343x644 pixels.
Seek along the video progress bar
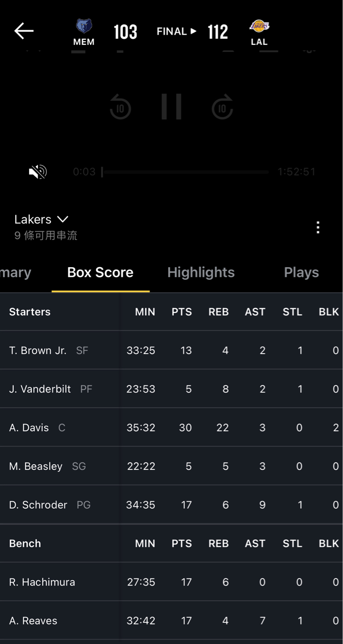(185, 172)
